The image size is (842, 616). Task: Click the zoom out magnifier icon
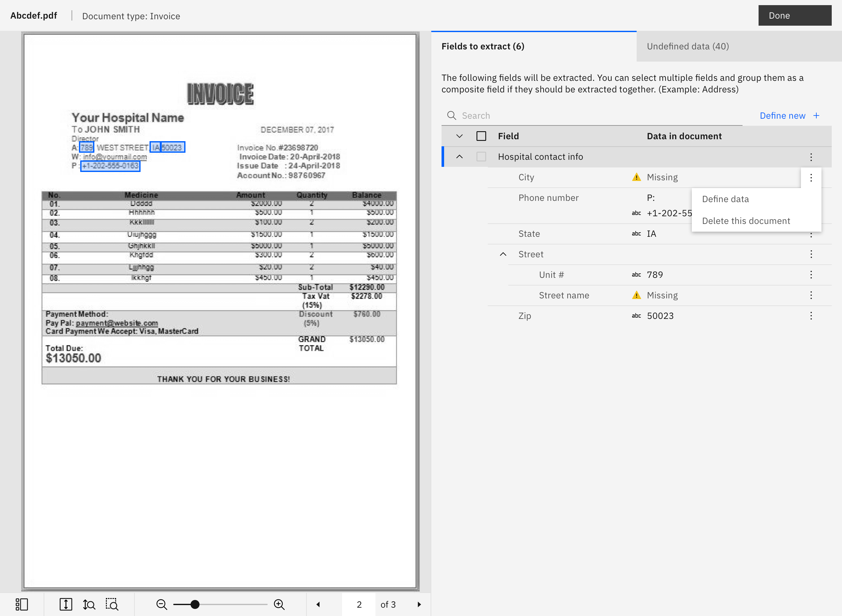(161, 604)
